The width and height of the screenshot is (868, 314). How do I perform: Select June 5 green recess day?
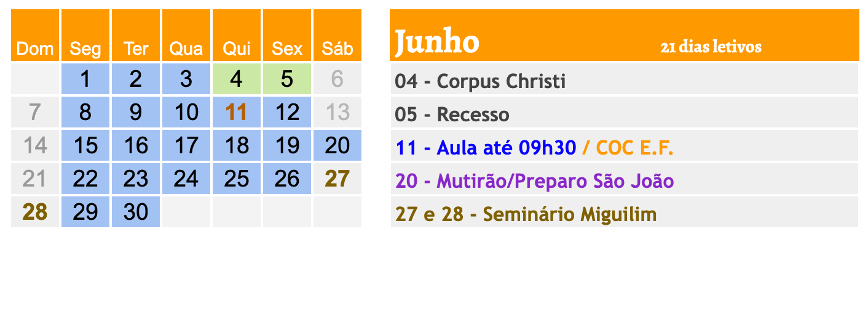pyautogui.click(x=287, y=79)
